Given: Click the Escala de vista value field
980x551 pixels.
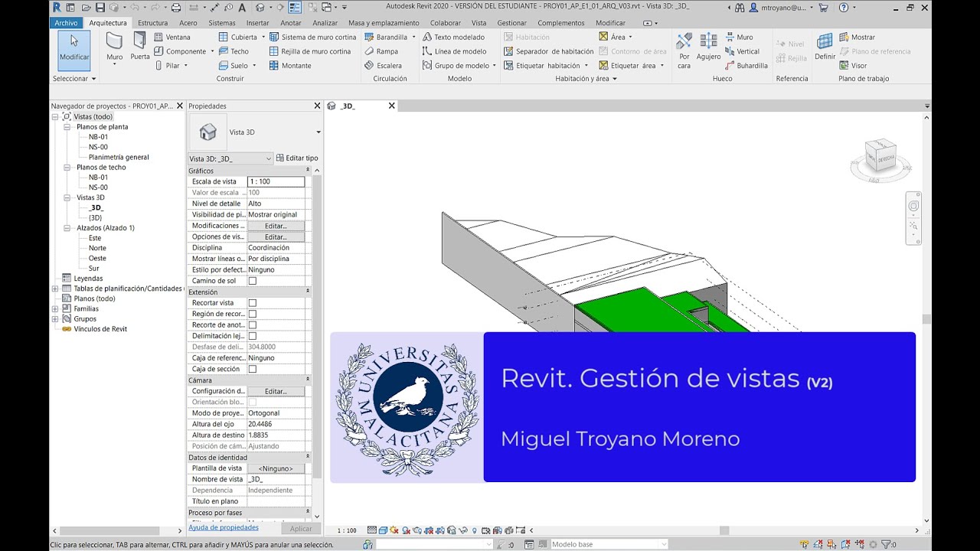Looking at the screenshot, I should click(276, 182).
